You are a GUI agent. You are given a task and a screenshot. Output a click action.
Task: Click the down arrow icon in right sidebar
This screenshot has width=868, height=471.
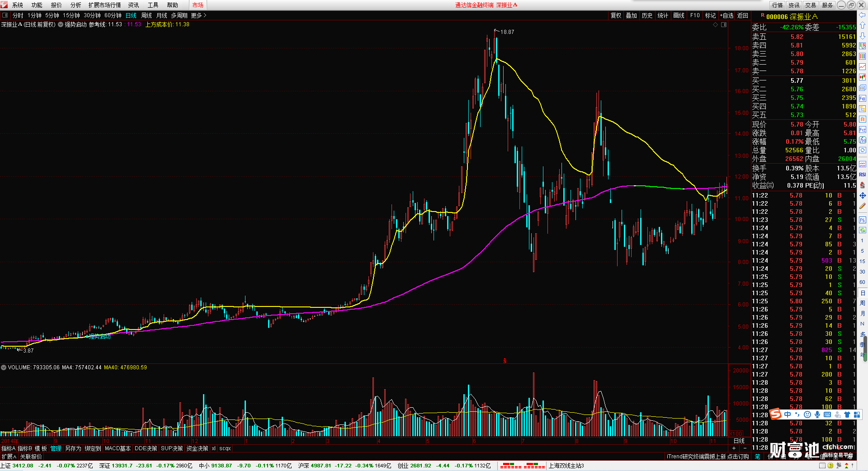[x=863, y=35]
